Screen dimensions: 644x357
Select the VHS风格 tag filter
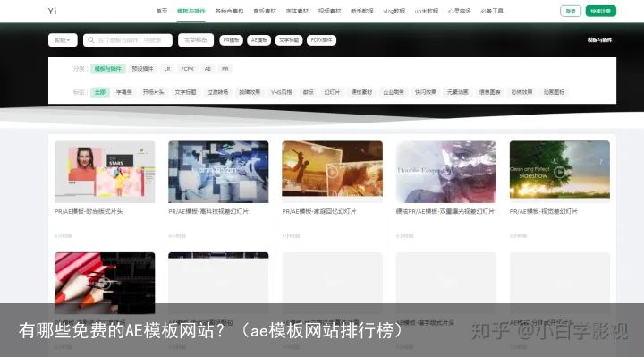point(282,92)
